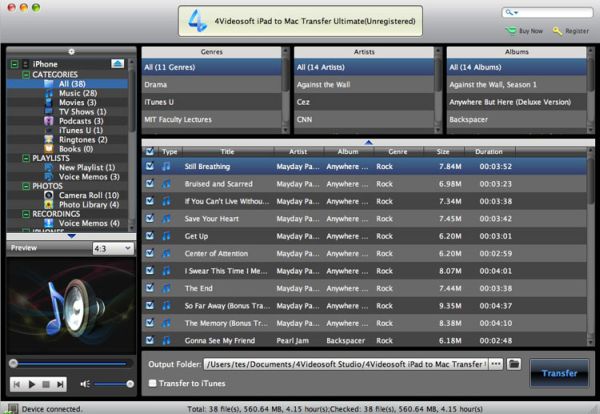Image resolution: width=600 pixels, height=414 pixels.
Task: Click the Register key icon
Action: point(558,31)
